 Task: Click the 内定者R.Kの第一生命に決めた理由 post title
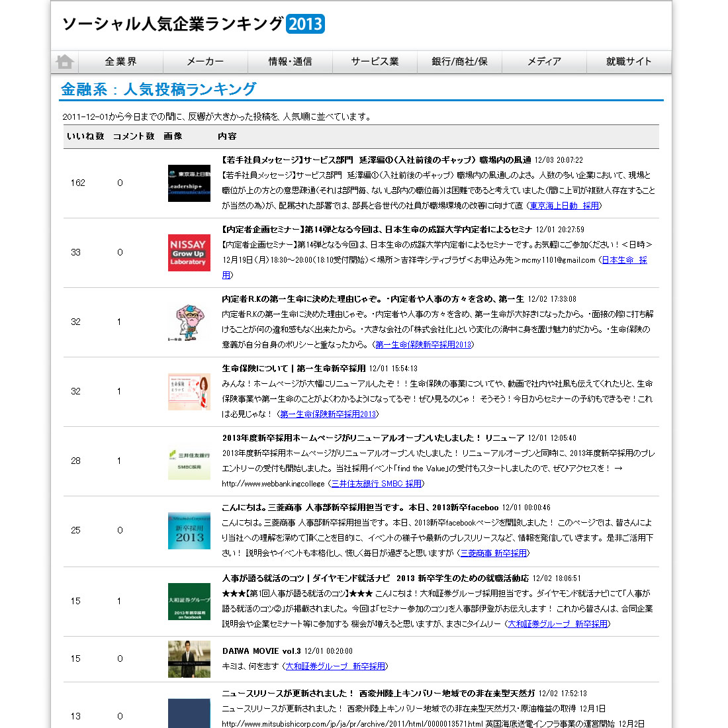[x=373, y=299]
